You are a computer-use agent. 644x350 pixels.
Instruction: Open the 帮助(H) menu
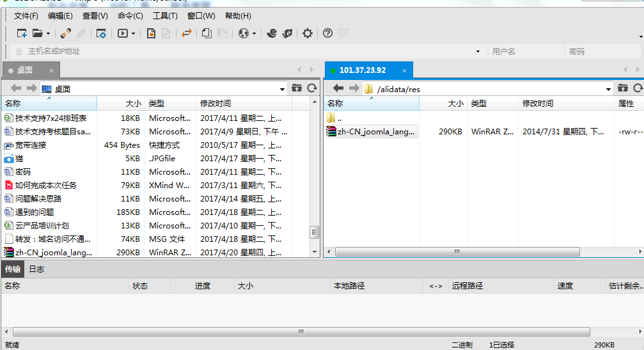pos(238,16)
